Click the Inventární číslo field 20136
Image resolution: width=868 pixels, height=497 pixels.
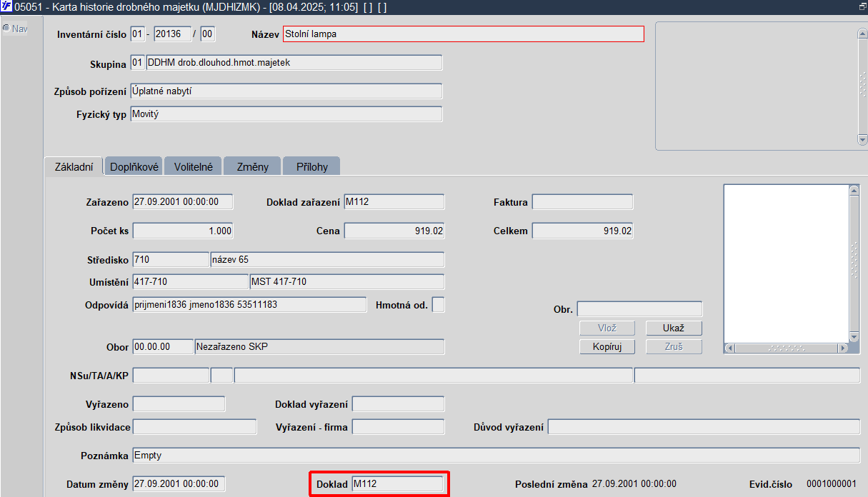(x=173, y=34)
